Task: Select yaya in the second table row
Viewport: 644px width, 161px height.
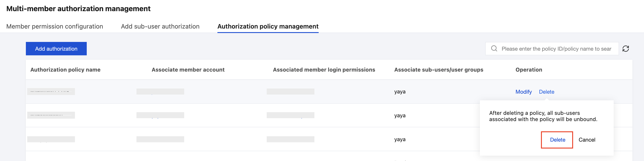Action: point(400,116)
